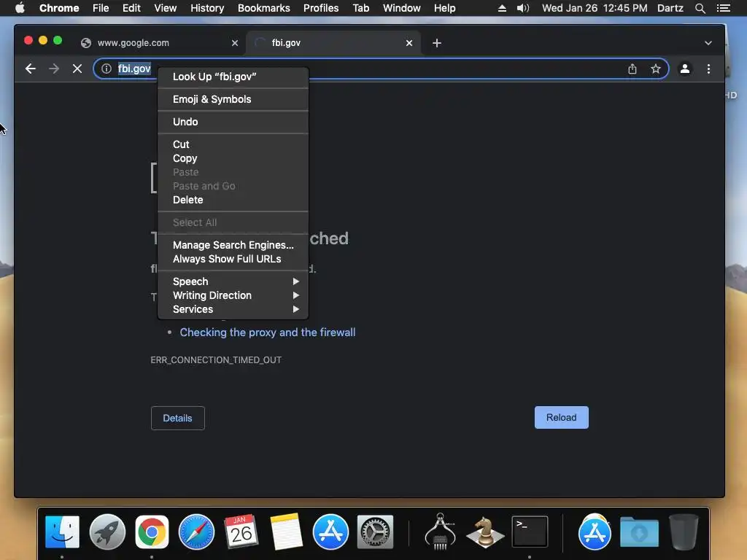Open App Store icon left of System Preferences

[330, 532]
